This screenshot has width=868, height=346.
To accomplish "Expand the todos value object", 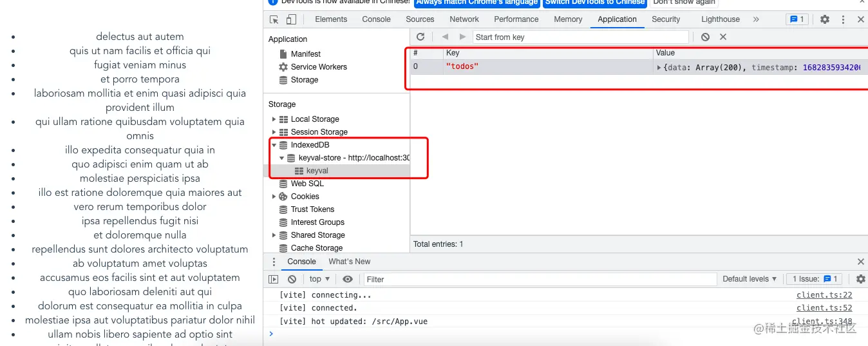I will (x=659, y=67).
